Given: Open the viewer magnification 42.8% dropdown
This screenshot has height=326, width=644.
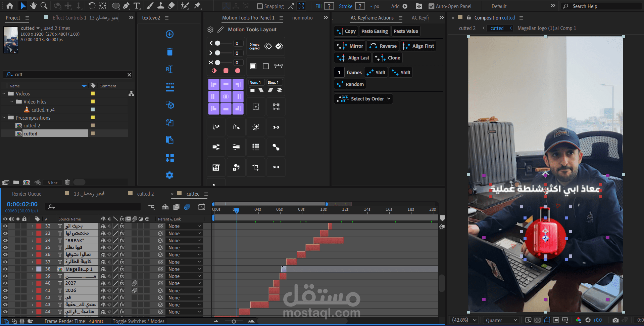Looking at the screenshot, I should coord(464,320).
